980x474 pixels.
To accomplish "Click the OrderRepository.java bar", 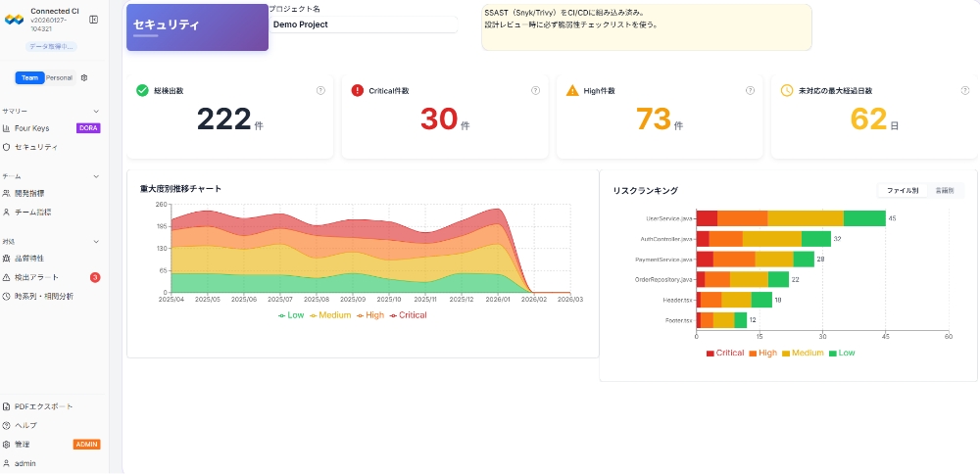I will coord(743,280).
